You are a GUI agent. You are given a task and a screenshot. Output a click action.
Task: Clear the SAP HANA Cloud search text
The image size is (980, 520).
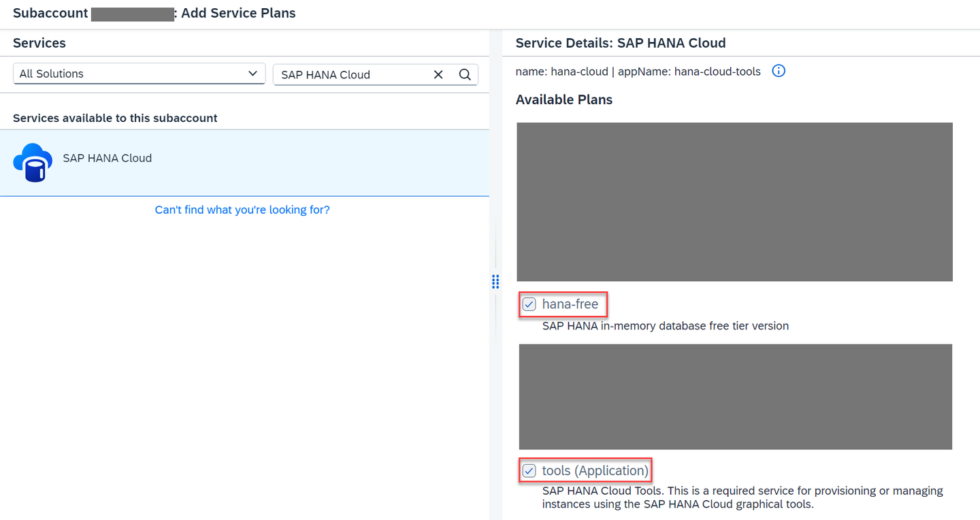(438, 75)
